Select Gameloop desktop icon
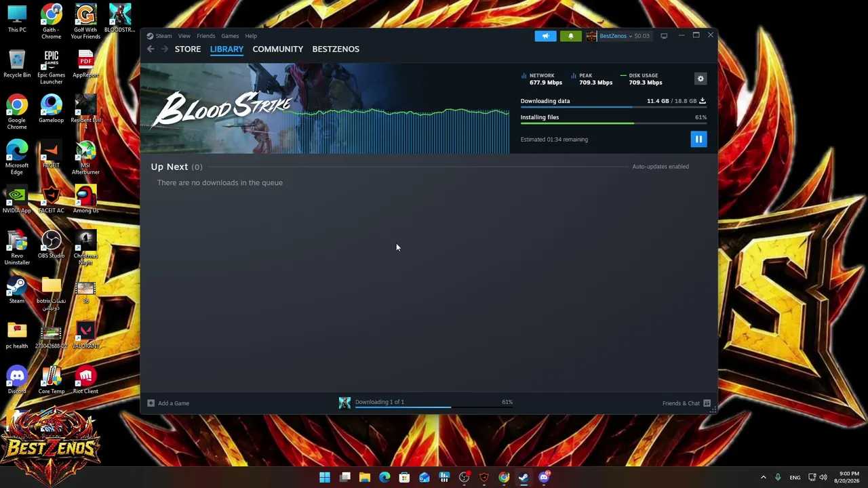The image size is (868, 488). click(52, 108)
